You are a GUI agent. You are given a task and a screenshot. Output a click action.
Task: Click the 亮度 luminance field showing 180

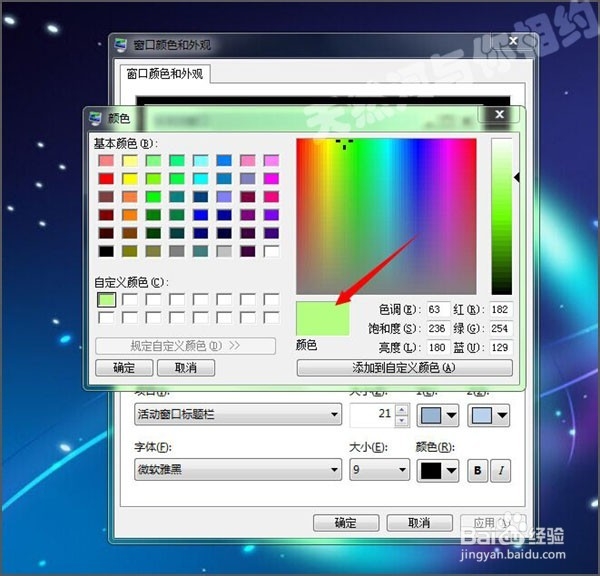[x=438, y=348]
